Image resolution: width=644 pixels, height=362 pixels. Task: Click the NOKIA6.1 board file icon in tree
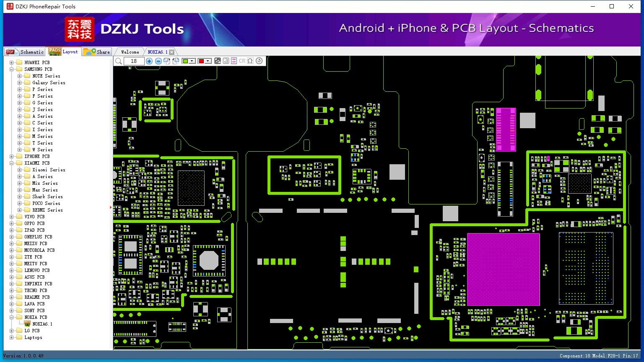[28, 324]
